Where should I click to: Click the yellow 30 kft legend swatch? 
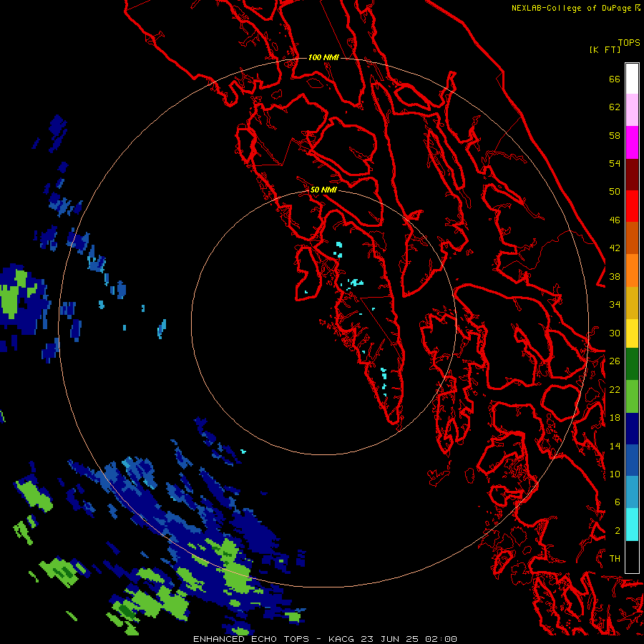pyautogui.click(x=632, y=333)
